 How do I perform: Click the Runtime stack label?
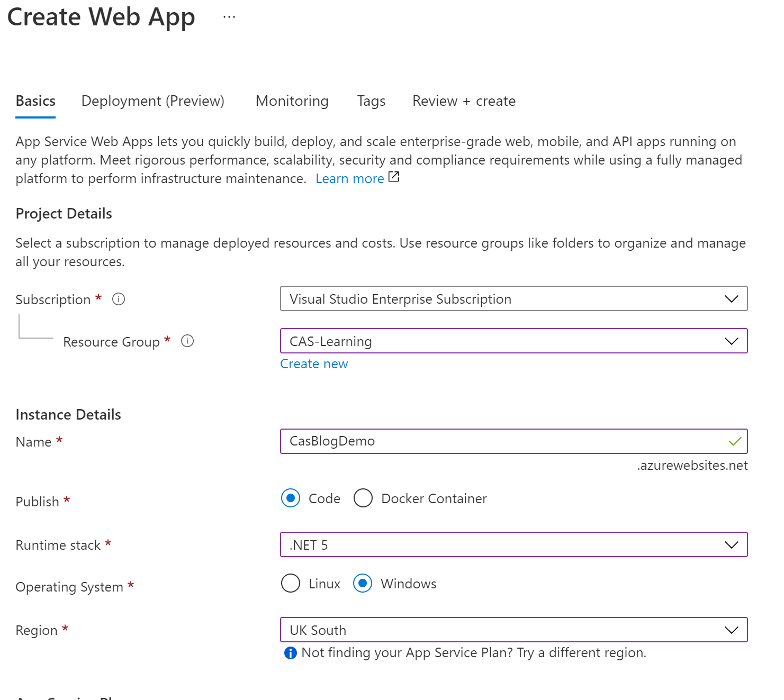pos(58,546)
